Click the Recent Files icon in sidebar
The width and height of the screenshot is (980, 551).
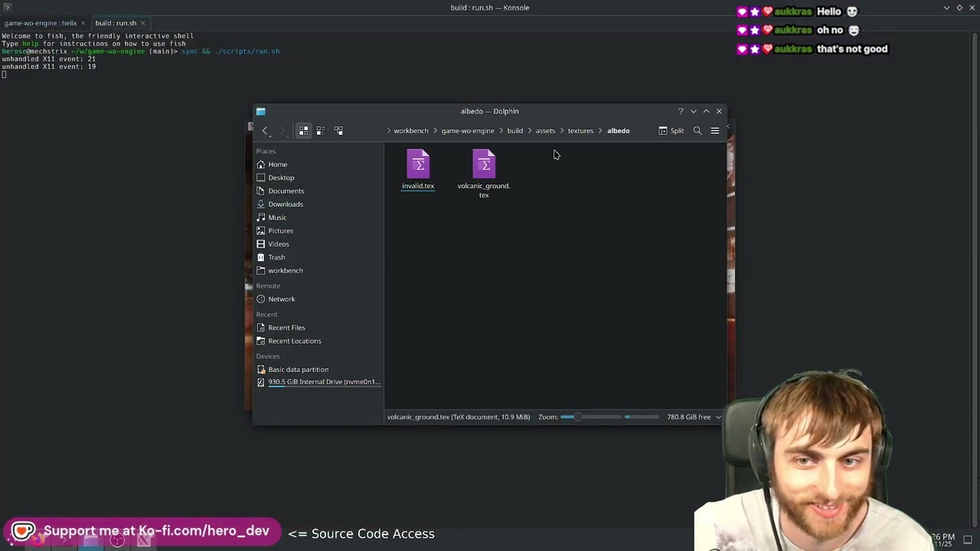(261, 328)
